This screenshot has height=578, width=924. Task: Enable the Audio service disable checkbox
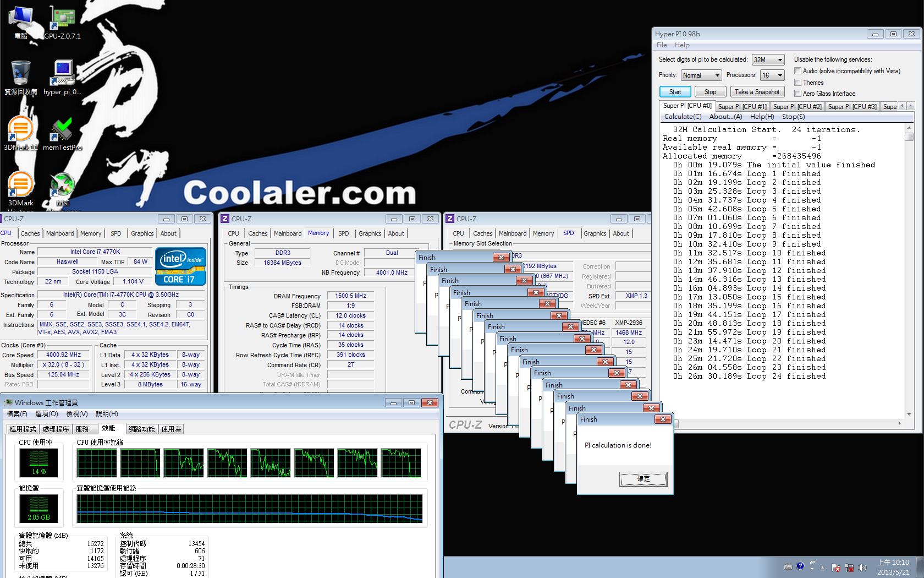coord(798,71)
